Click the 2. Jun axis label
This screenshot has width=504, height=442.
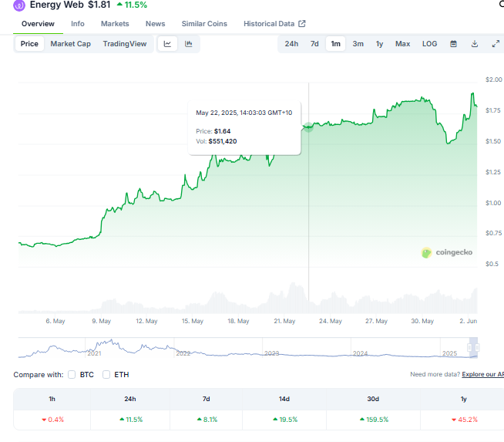pyautogui.click(x=469, y=321)
